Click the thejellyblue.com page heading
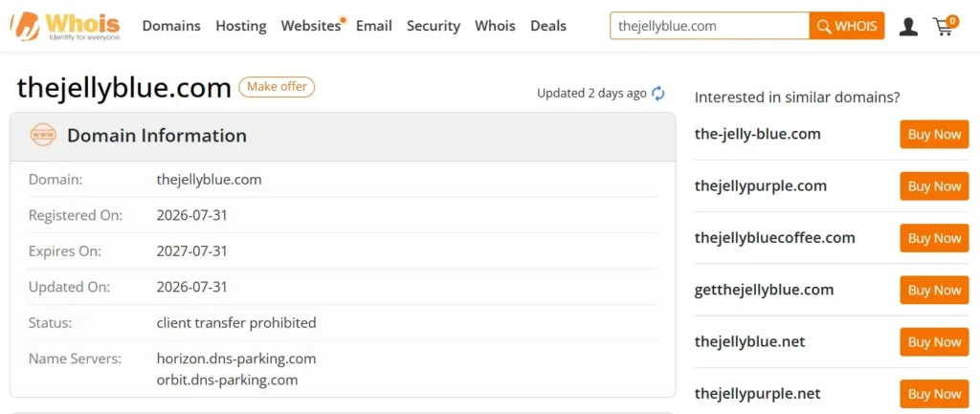 tap(123, 88)
